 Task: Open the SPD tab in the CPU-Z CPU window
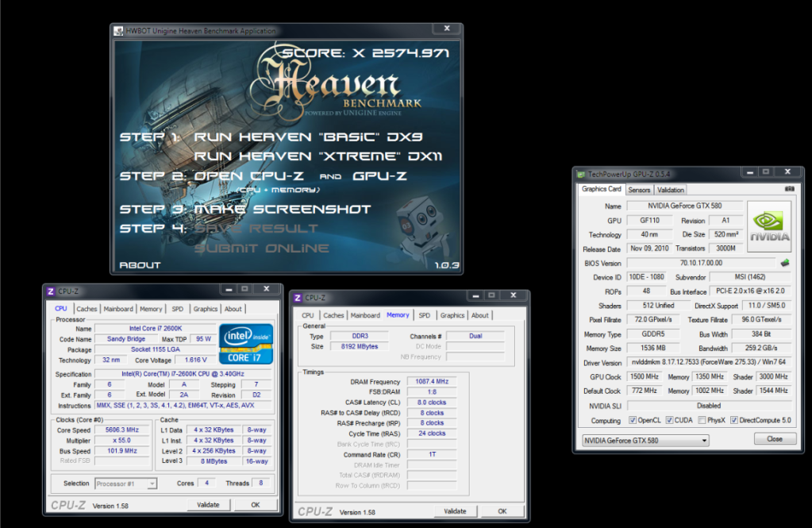tap(178, 309)
